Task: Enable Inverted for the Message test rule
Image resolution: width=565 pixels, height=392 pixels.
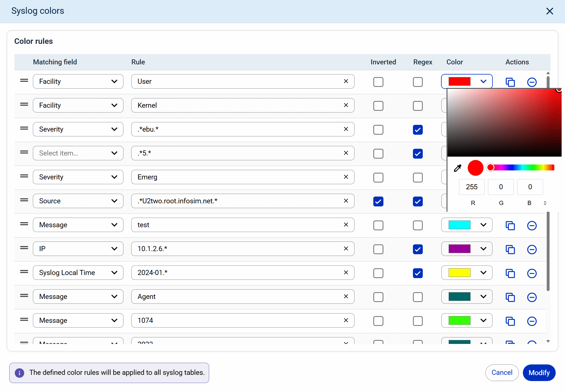Action: [x=378, y=225]
